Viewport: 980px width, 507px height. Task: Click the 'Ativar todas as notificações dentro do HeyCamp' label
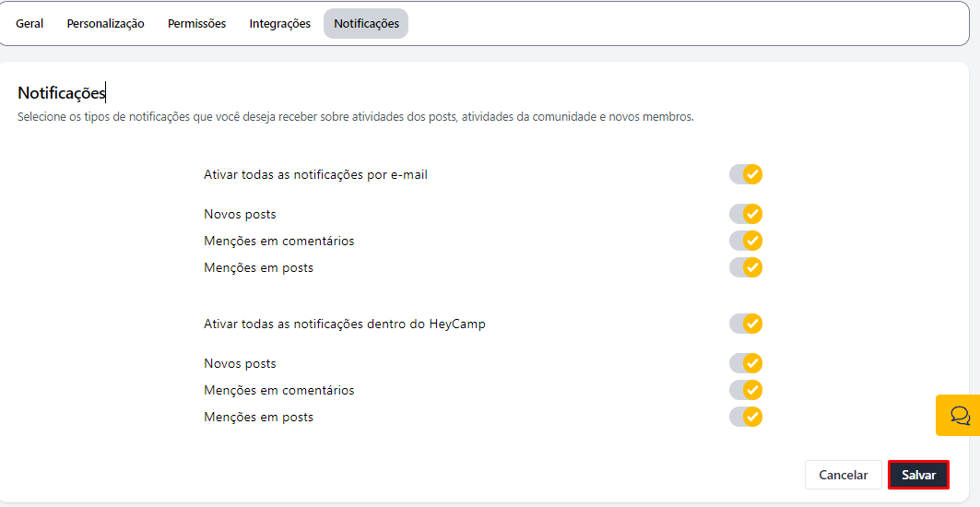[344, 324]
